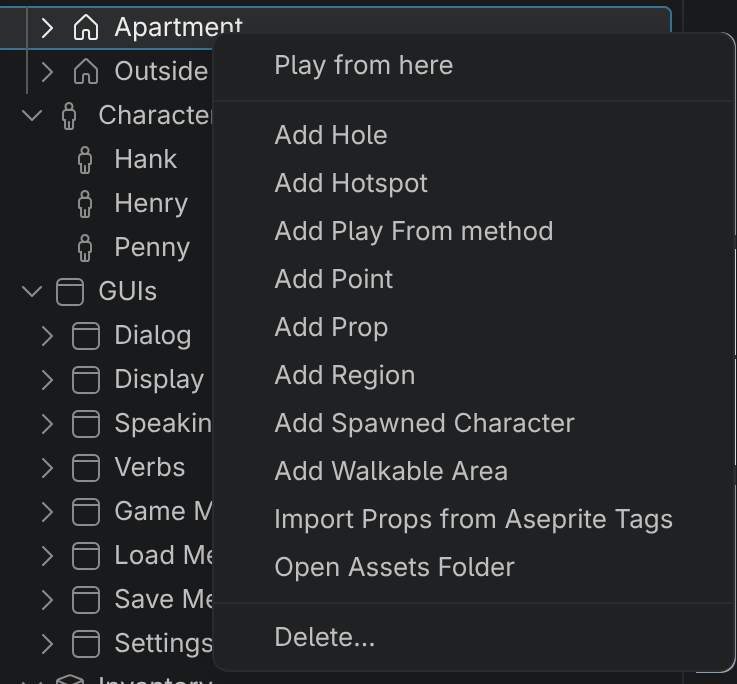
Task: Select the Henry character row
Action: [x=107, y=204]
